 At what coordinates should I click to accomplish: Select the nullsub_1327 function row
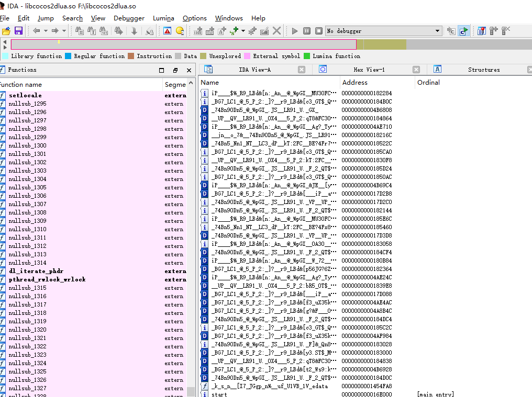tap(93, 388)
